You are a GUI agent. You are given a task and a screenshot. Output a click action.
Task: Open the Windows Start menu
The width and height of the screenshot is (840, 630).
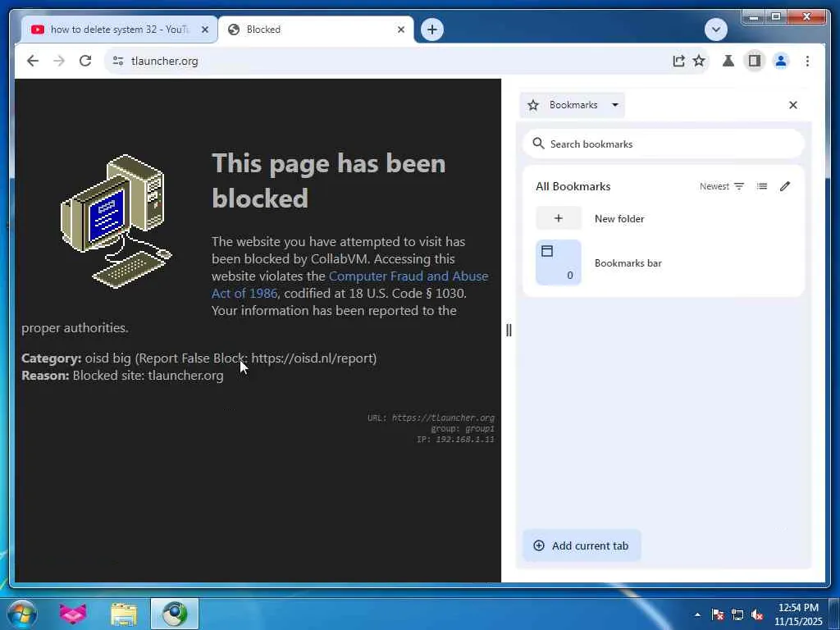coord(22,614)
